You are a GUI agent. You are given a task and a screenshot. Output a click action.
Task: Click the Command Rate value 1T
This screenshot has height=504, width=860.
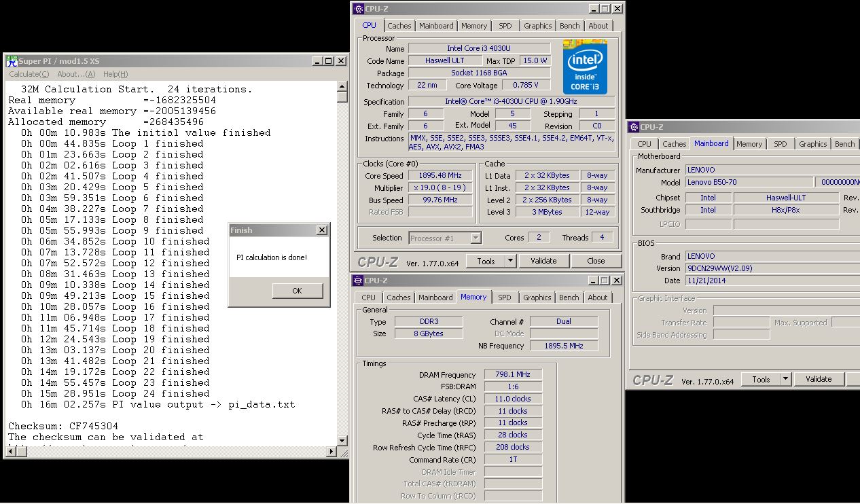pyautogui.click(x=513, y=459)
